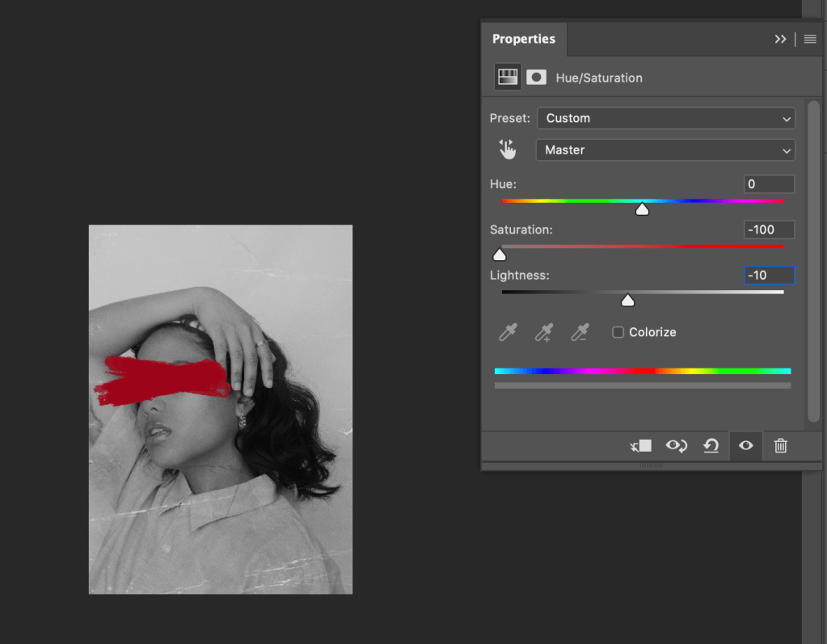
Task: Delete the adjustment layer with trash icon
Action: click(780, 445)
